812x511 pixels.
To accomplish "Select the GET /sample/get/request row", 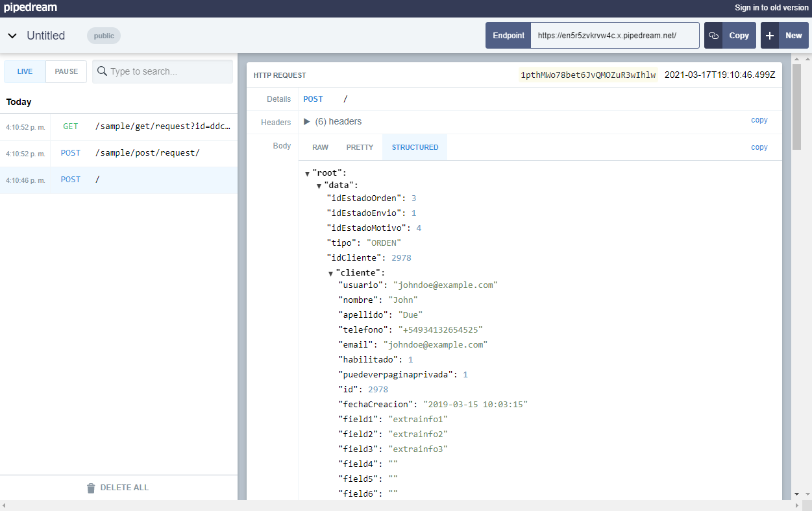I will click(119, 127).
